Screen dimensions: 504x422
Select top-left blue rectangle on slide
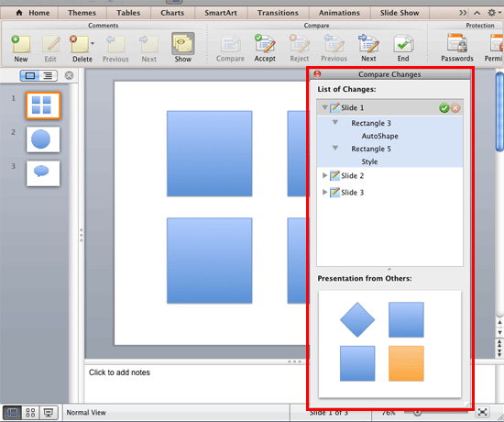[x=209, y=153]
